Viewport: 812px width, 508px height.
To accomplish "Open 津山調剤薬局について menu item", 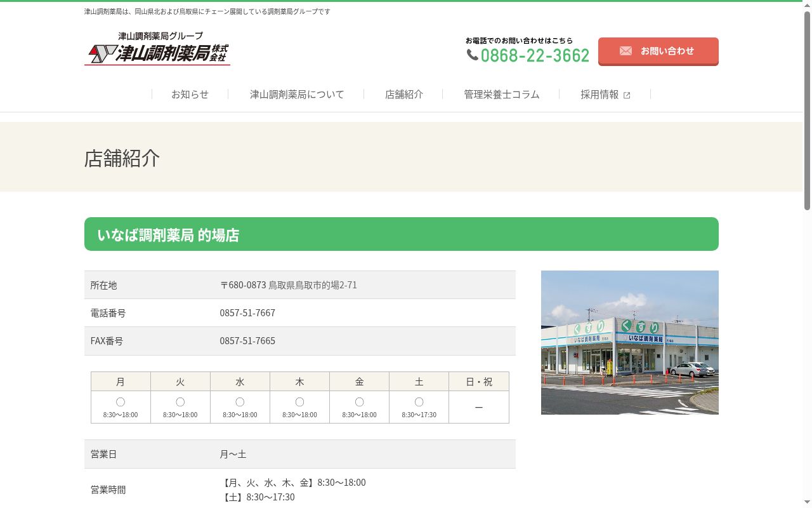I will [x=297, y=94].
